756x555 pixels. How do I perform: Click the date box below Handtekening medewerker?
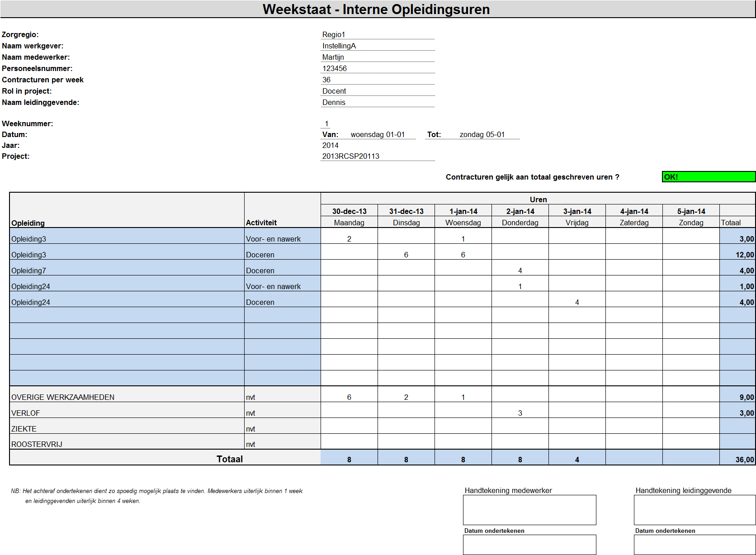pyautogui.click(x=529, y=545)
